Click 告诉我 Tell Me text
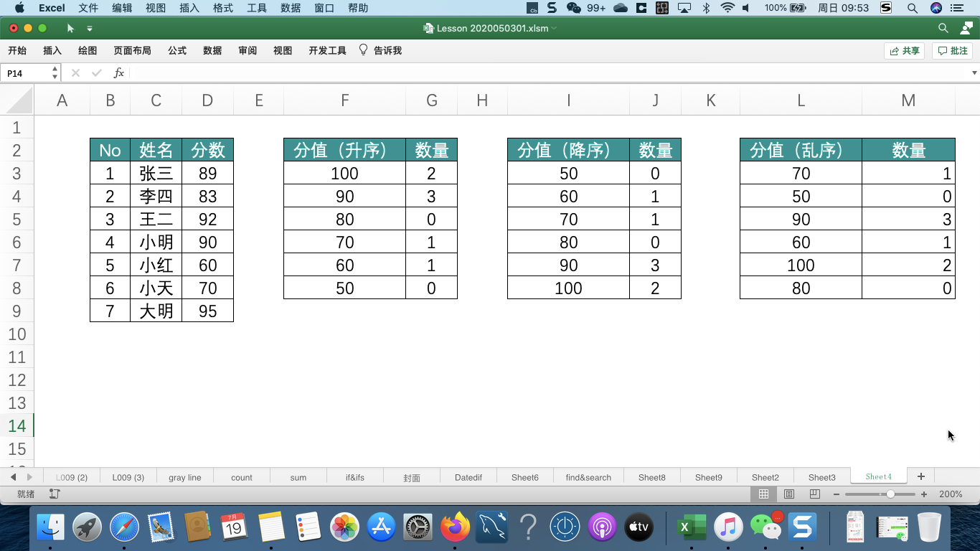 pyautogui.click(x=387, y=50)
